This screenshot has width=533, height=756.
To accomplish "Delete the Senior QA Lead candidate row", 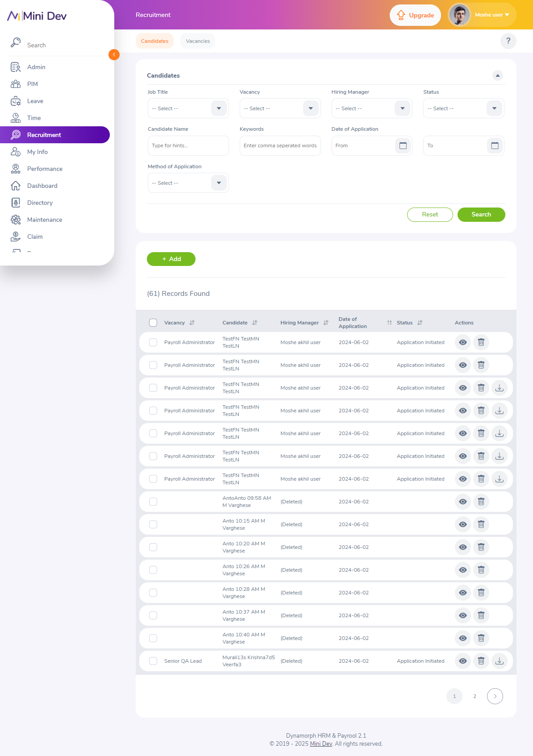I will (481, 661).
